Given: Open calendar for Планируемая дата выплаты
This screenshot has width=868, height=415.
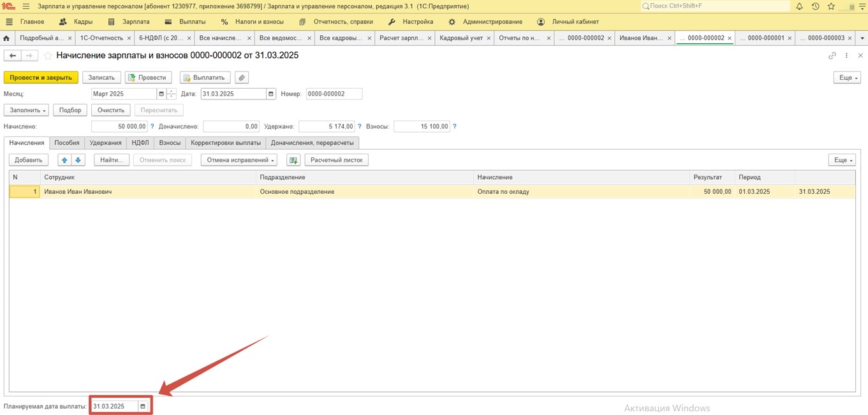Looking at the screenshot, I should (143, 406).
